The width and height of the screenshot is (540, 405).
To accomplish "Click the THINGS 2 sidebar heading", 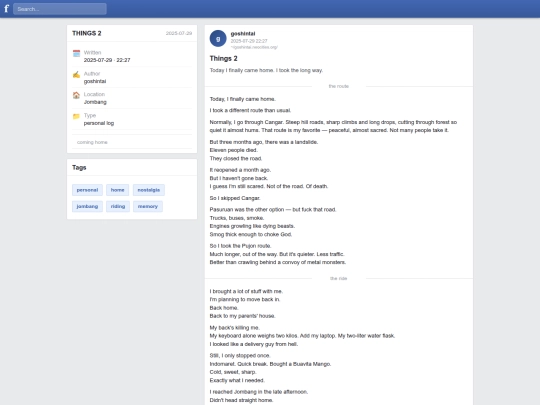I will click(x=87, y=33).
